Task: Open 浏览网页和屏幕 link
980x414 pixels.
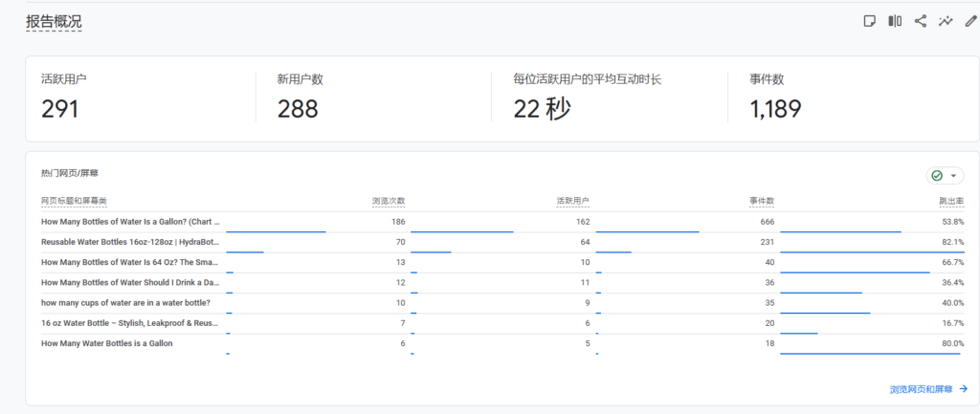Action: click(928, 389)
